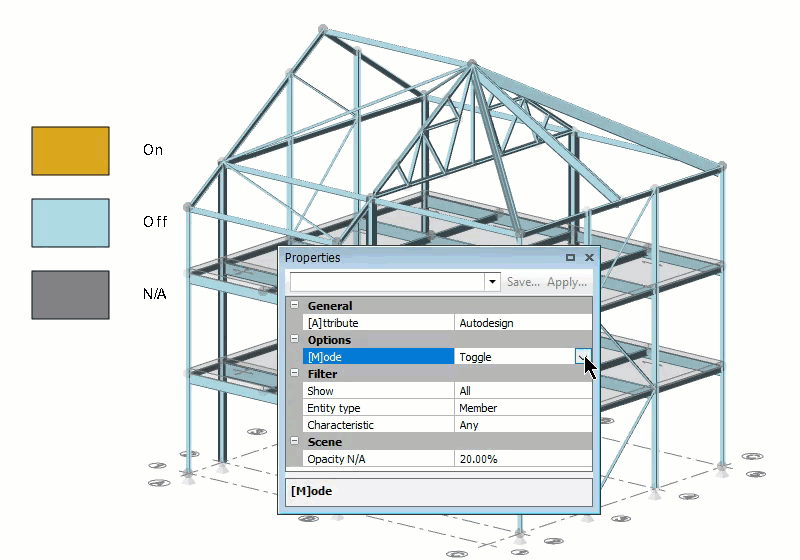The height and width of the screenshot is (560, 800).
Task: Click the Apply... button
Action: (x=567, y=282)
